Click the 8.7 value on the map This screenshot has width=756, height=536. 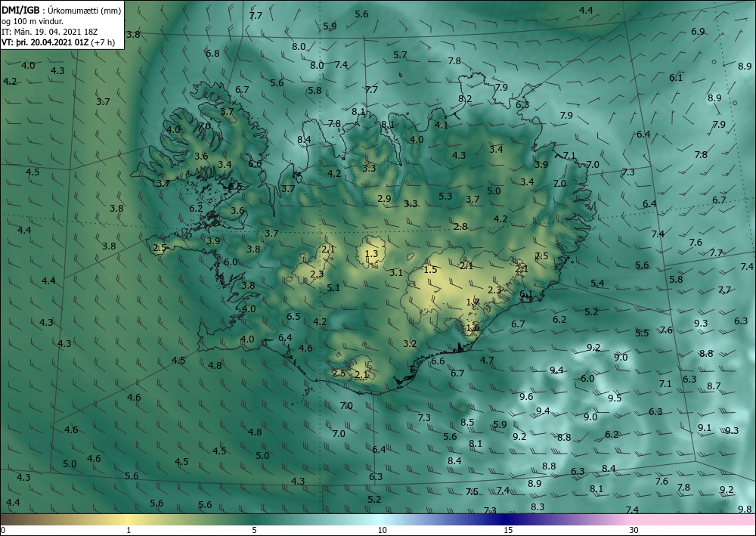[x=714, y=386]
